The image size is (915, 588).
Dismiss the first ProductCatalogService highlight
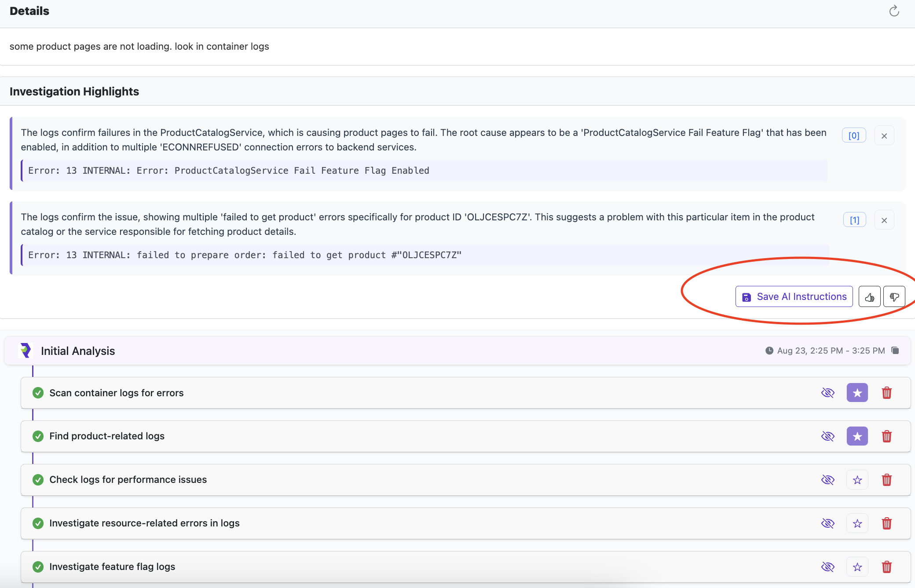(884, 136)
